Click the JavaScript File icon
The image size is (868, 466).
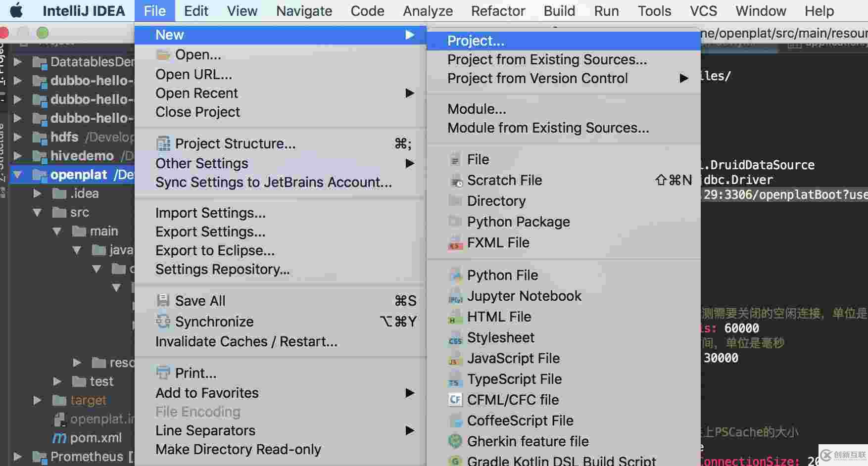click(455, 359)
